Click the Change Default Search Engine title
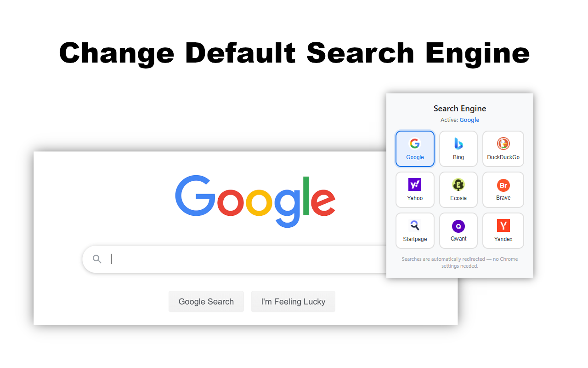 click(294, 53)
